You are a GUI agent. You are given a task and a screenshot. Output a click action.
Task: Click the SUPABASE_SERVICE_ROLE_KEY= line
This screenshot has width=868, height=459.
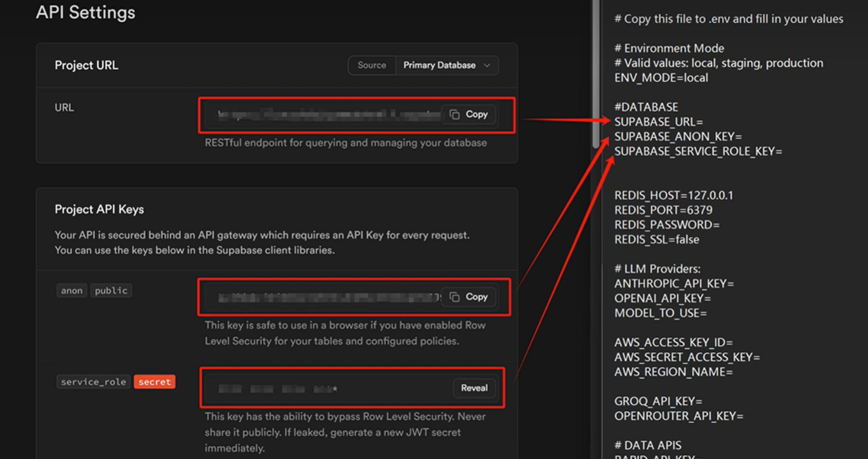(698, 151)
